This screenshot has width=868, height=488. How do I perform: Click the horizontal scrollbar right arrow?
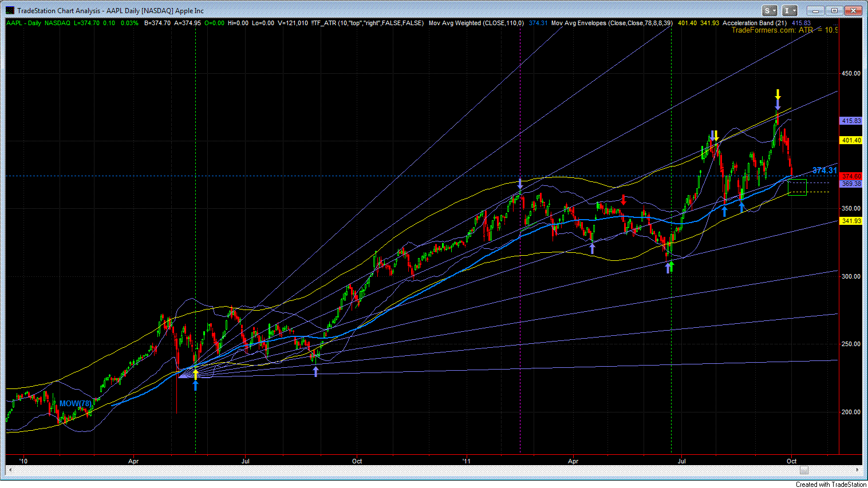[x=858, y=470]
